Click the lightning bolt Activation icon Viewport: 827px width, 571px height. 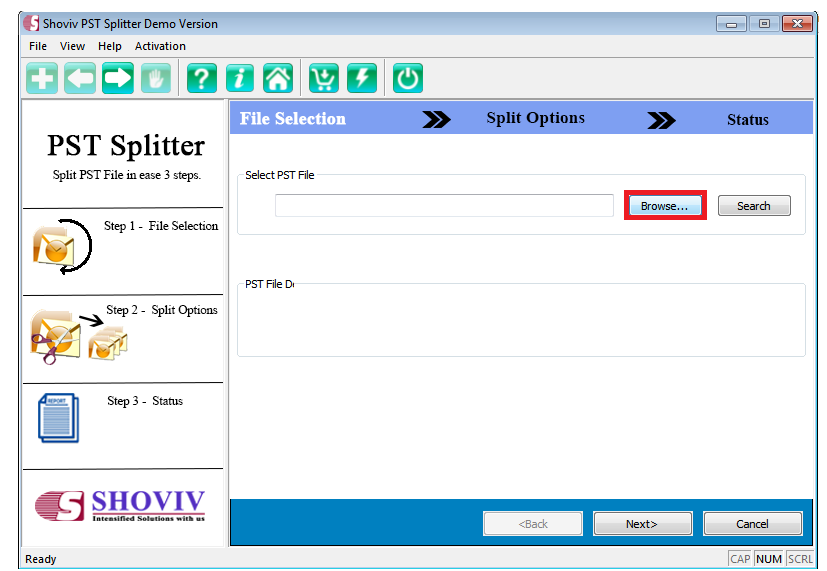pyautogui.click(x=362, y=79)
